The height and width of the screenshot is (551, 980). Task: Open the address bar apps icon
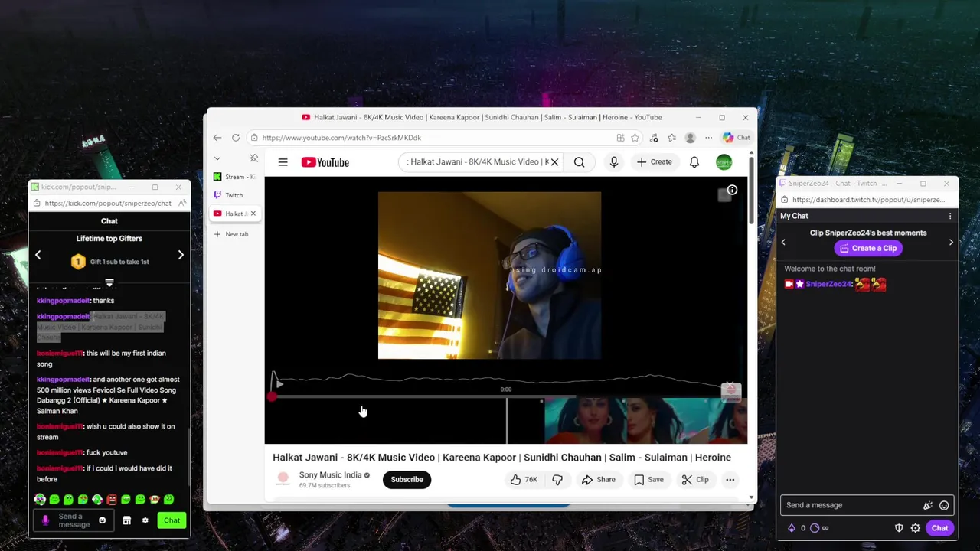click(x=620, y=138)
